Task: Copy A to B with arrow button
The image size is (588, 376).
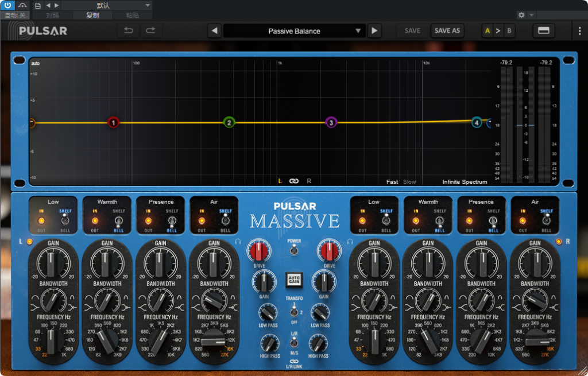Action: point(498,31)
